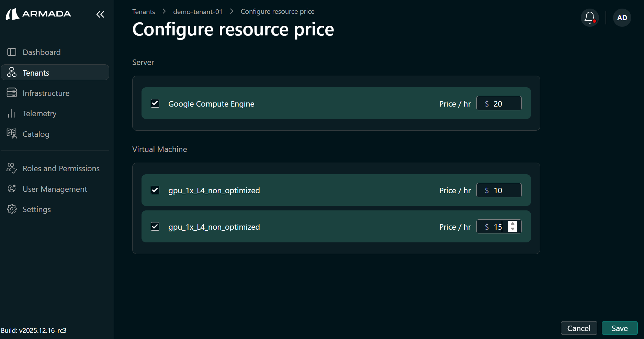View Telemetry from the sidebar
This screenshot has height=339, width=644.
point(39,113)
